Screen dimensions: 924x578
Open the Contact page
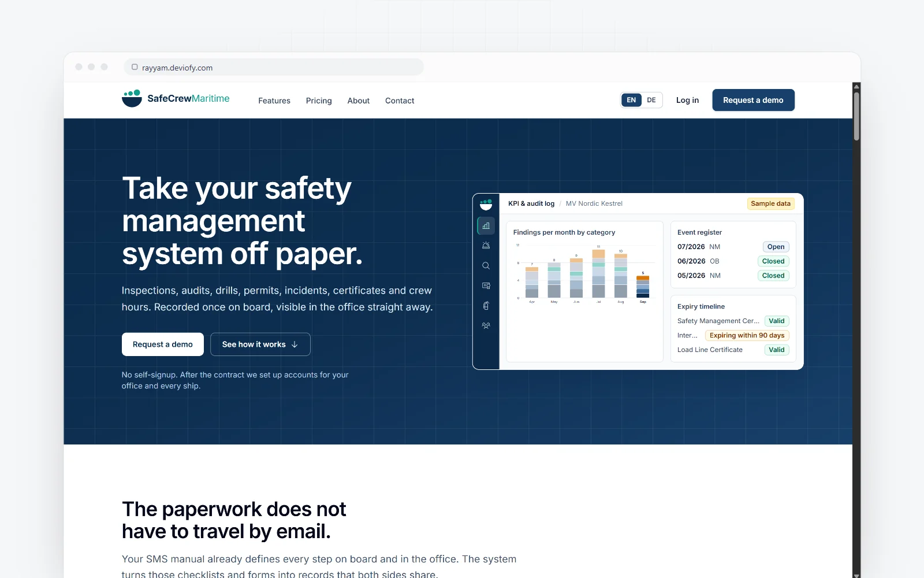(400, 101)
